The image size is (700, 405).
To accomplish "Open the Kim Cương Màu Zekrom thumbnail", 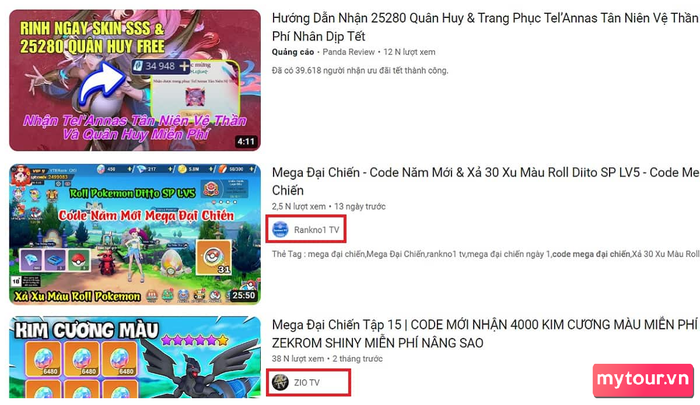I will click(x=135, y=357).
